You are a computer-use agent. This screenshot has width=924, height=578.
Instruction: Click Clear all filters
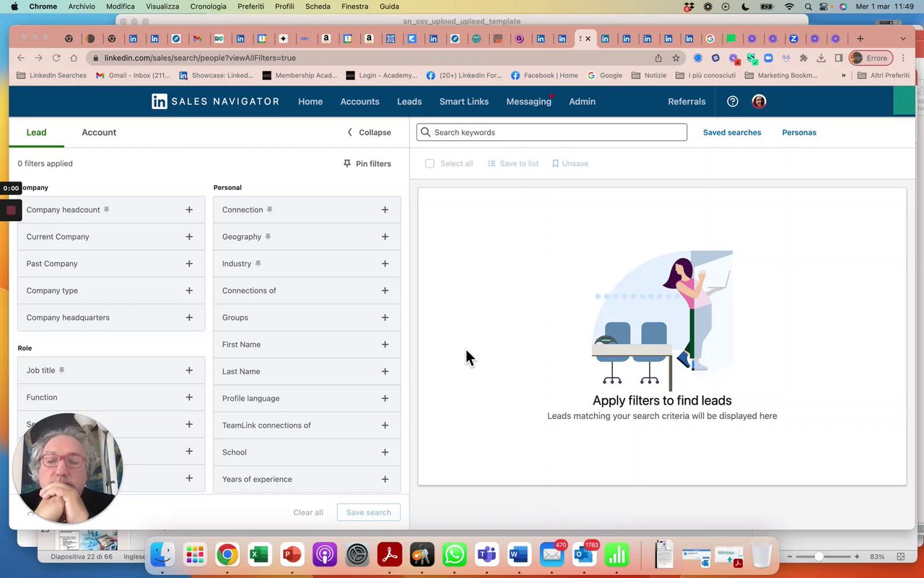pyautogui.click(x=308, y=512)
